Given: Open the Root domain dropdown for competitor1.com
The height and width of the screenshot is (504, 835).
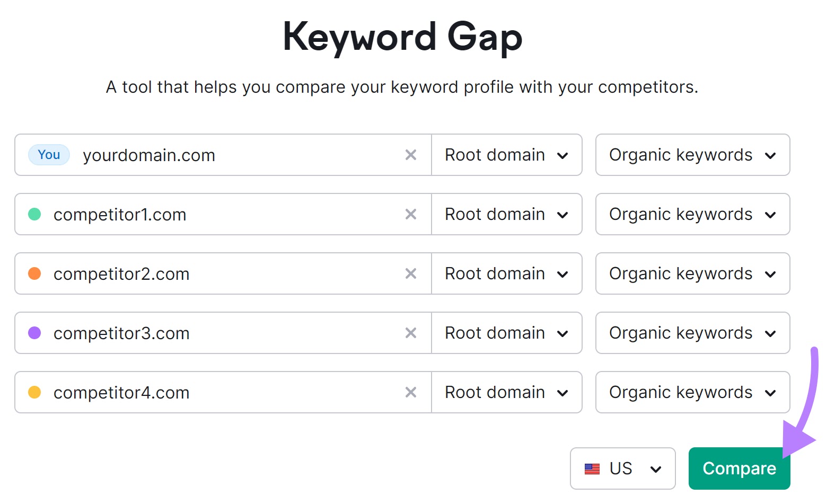Looking at the screenshot, I should pyautogui.click(x=506, y=214).
